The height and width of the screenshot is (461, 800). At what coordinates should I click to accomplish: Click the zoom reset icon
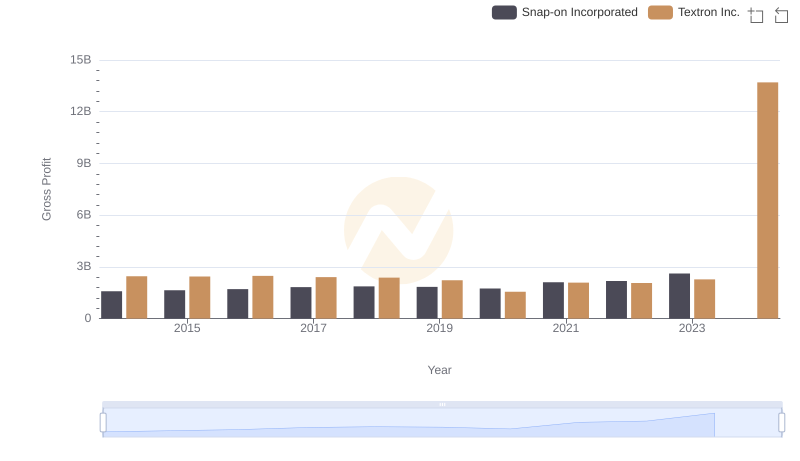click(x=781, y=15)
